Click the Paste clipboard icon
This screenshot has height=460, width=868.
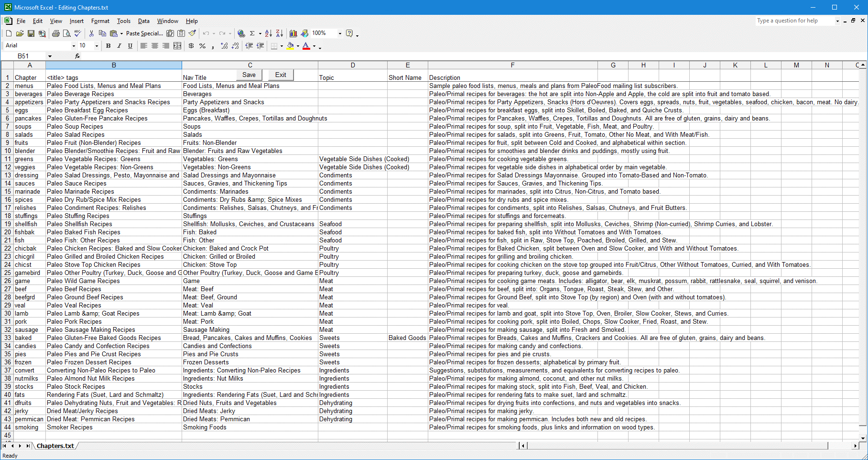(x=114, y=33)
